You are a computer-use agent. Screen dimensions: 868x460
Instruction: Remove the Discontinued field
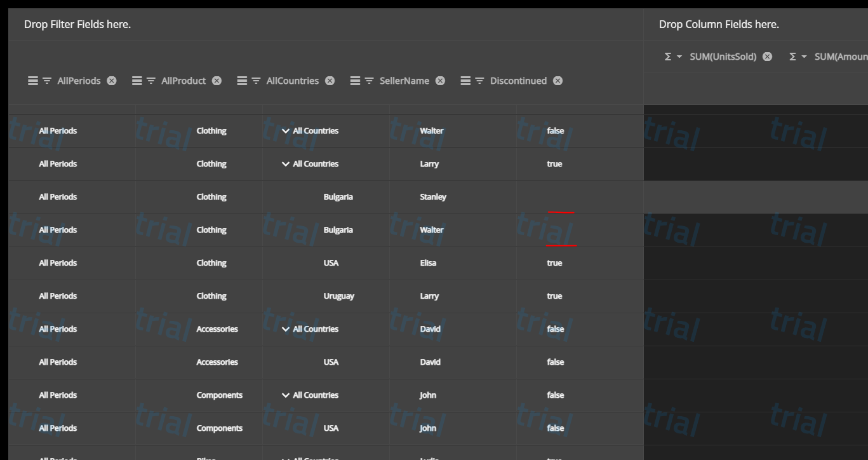[x=558, y=81]
